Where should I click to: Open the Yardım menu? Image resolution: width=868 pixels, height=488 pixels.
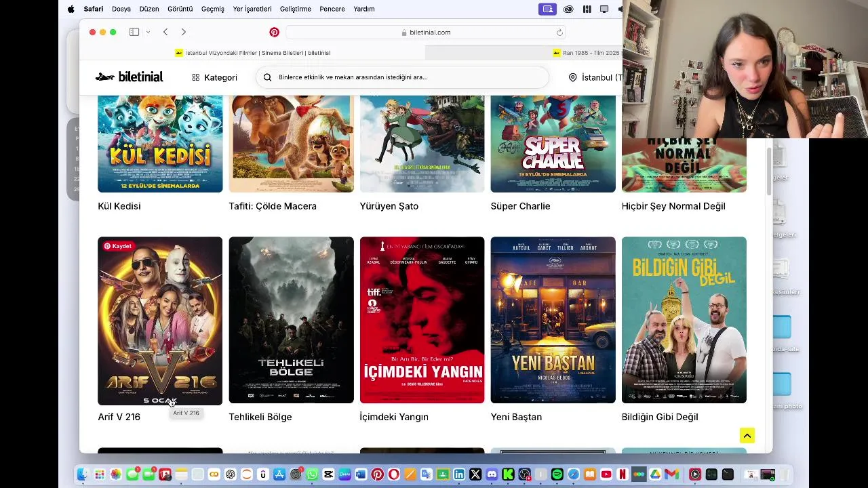pos(364,9)
